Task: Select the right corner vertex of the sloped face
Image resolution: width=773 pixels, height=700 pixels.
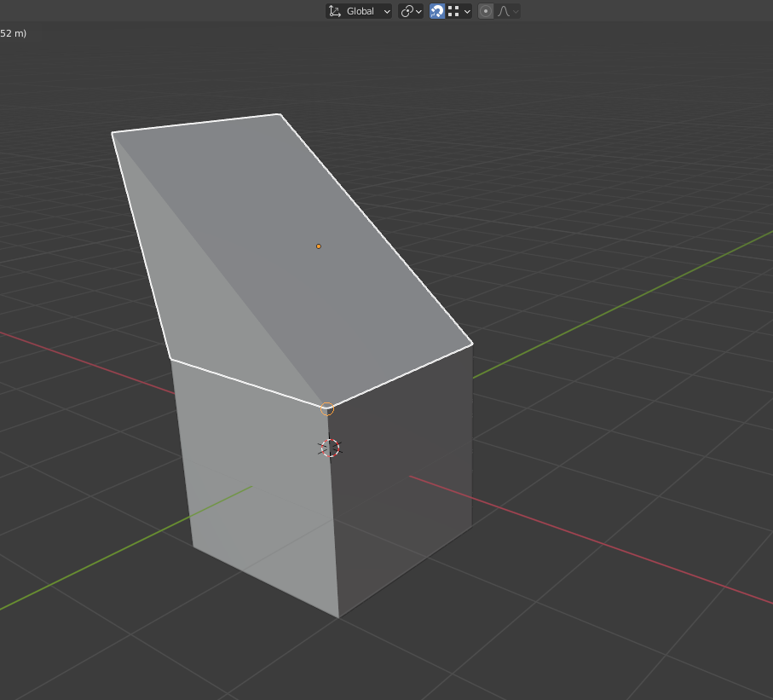Action: (x=472, y=344)
